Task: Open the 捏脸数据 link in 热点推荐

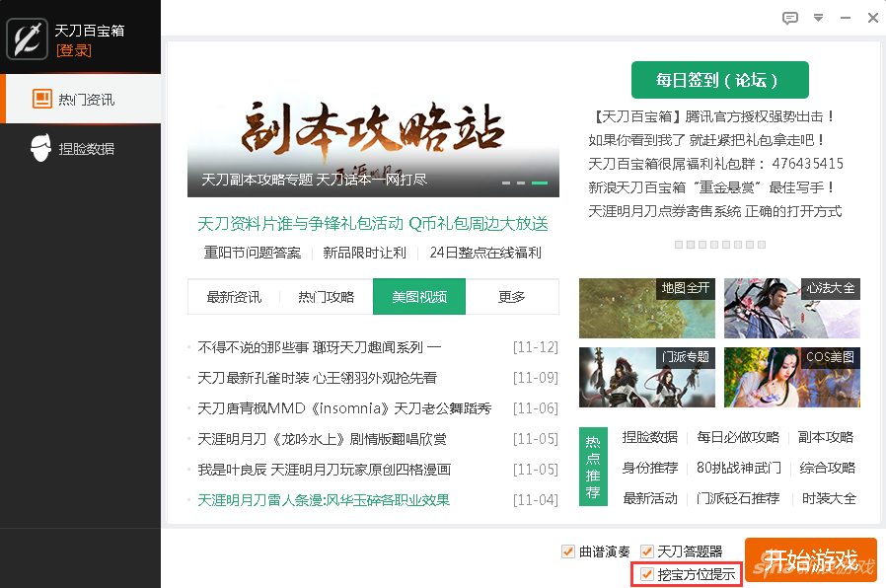Action: (x=650, y=437)
